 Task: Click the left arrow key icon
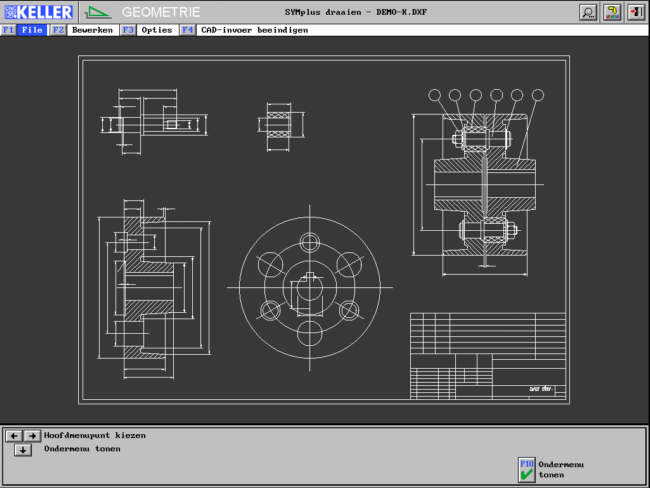click(x=14, y=436)
